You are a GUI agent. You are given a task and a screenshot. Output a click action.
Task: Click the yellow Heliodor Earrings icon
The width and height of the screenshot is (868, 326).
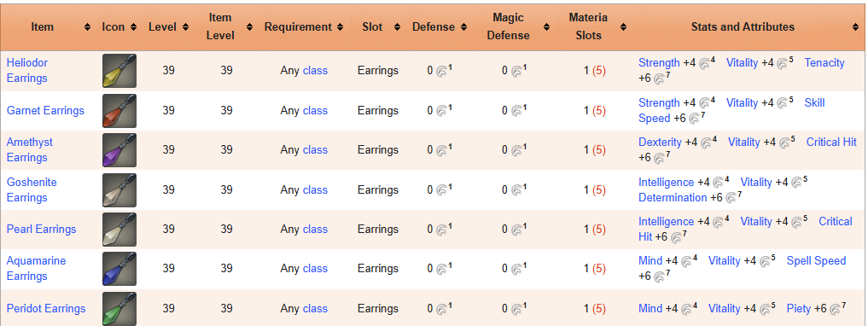pyautogui.click(x=119, y=71)
